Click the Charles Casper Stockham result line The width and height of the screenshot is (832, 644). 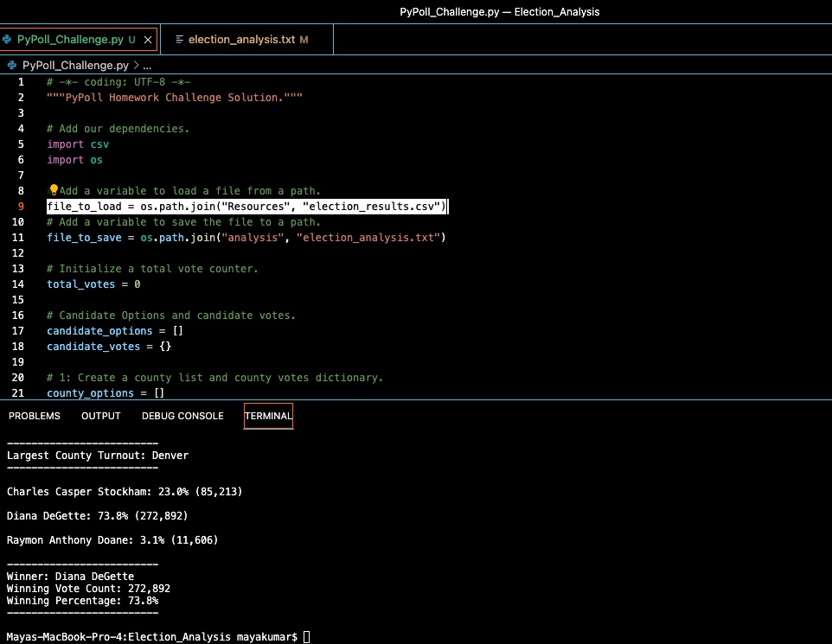(125, 492)
